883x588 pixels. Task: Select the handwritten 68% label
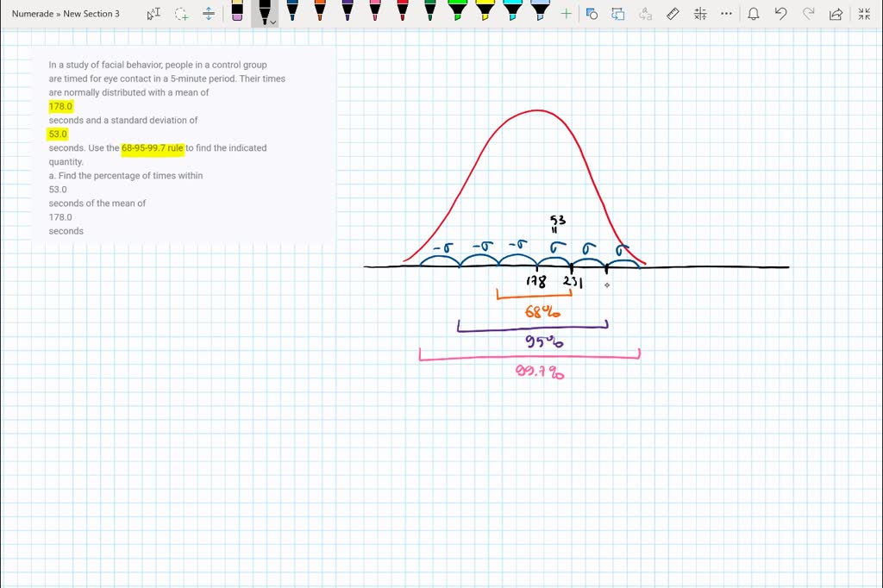pos(542,311)
